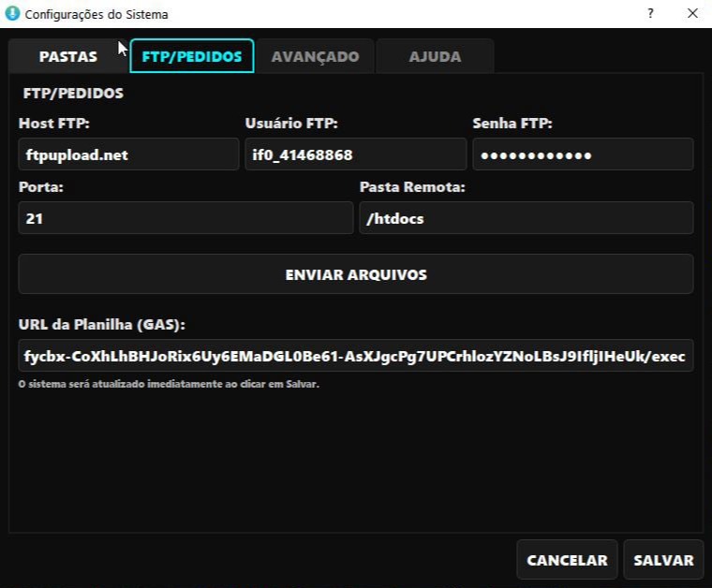This screenshot has width=712, height=588.
Task: Click the note 'O sistema será atualizado imediatamente'
Action: pyautogui.click(x=169, y=384)
